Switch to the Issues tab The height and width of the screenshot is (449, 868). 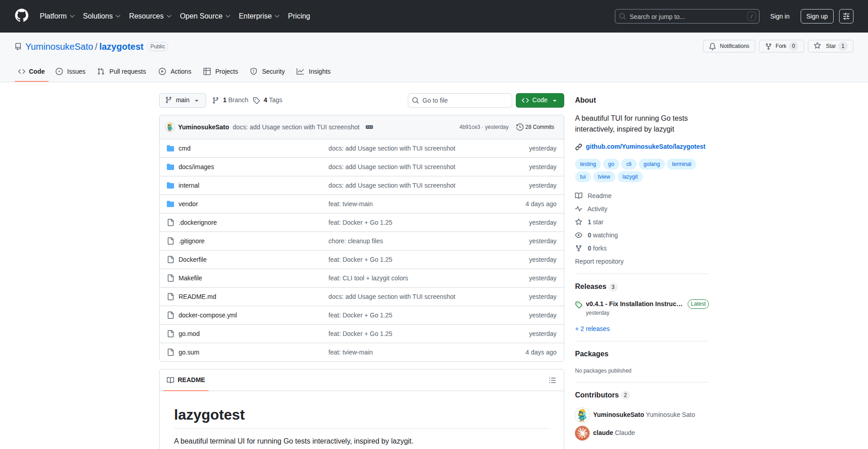71,71
